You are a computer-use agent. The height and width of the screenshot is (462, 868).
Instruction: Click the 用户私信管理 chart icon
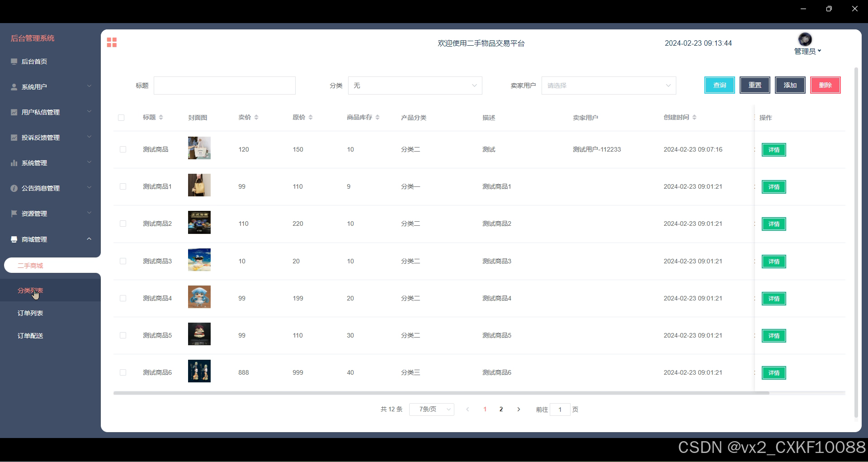14,112
